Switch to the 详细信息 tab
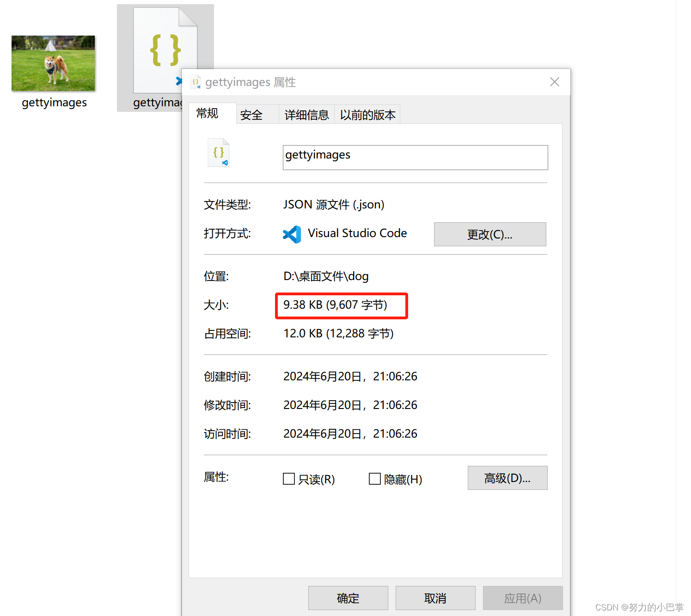This screenshot has width=691, height=616. tap(306, 115)
